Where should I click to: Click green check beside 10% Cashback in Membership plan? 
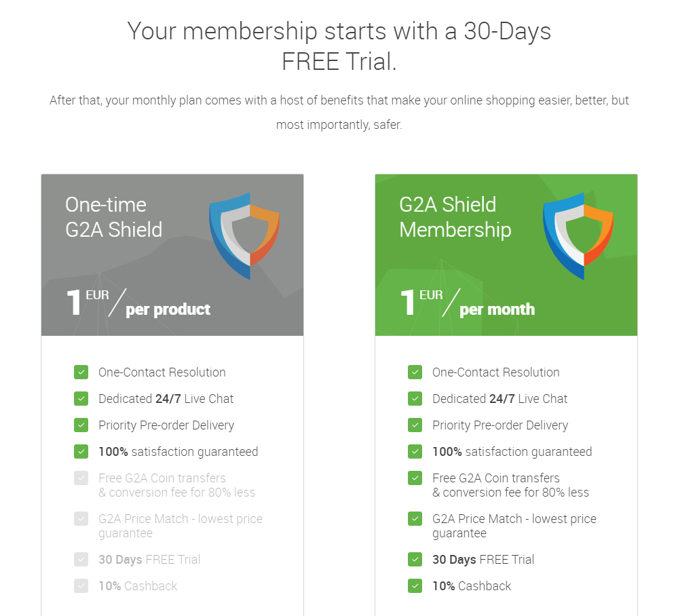click(x=415, y=585)
